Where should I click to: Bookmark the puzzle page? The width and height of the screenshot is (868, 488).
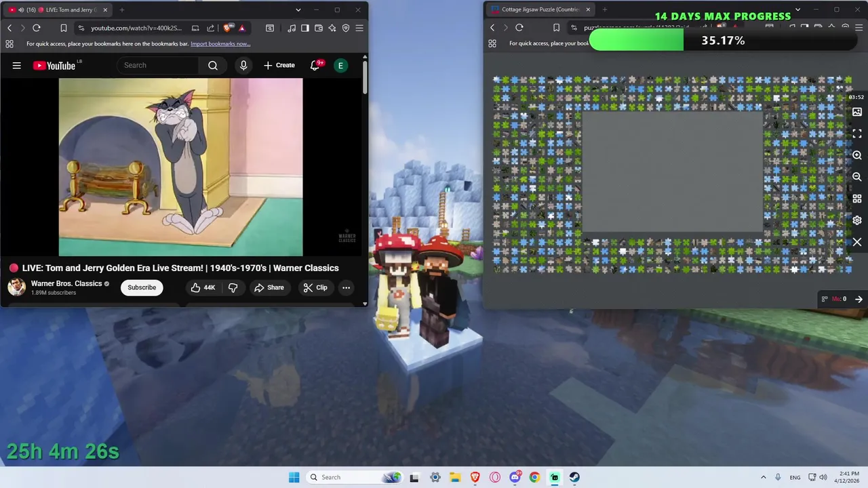pyautogui.click(x=556, y=28)
